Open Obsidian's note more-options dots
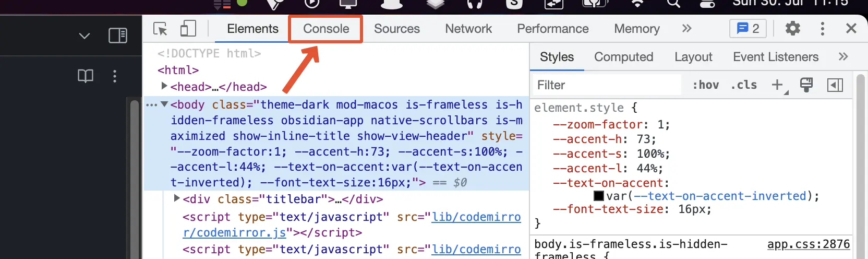This screenshot has height=259, width=868. tap(115, 76)
